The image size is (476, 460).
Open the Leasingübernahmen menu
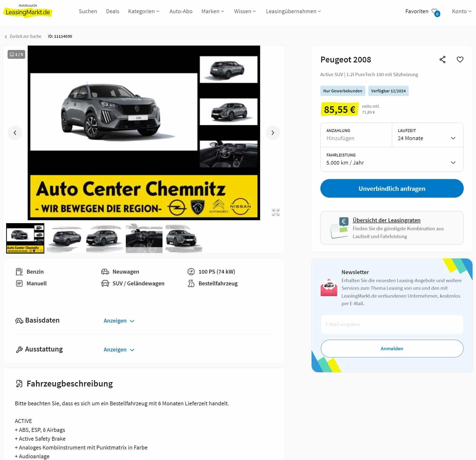(293, 11)
